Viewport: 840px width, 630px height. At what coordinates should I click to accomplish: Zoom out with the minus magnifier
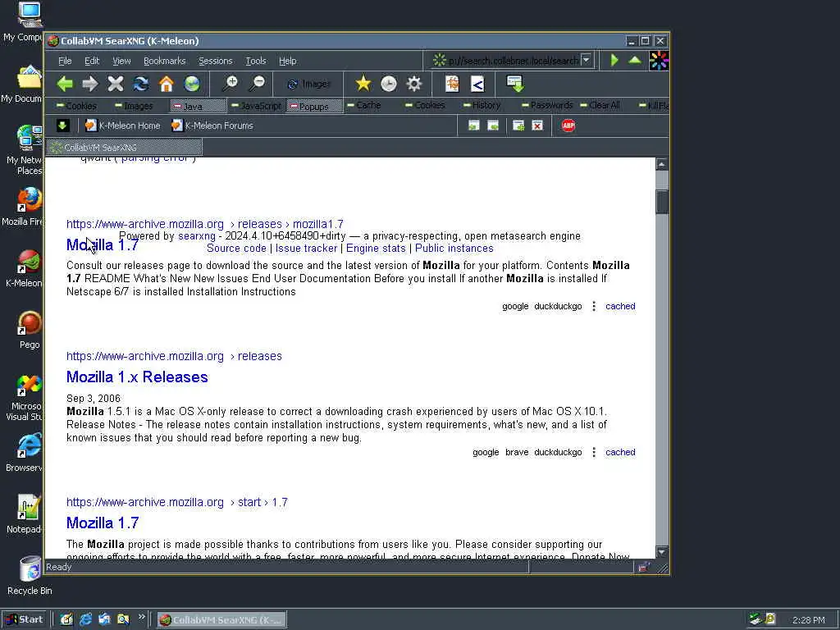tap(257, 84)
